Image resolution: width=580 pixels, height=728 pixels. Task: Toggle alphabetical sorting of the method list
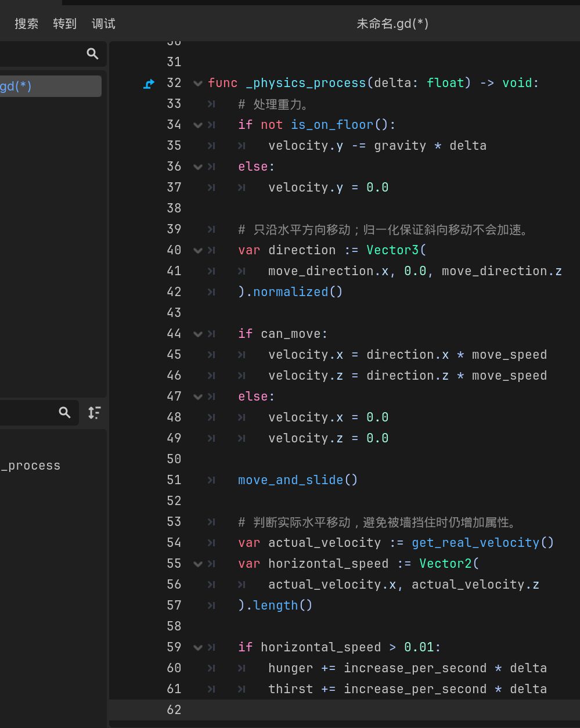pos(94,413)
